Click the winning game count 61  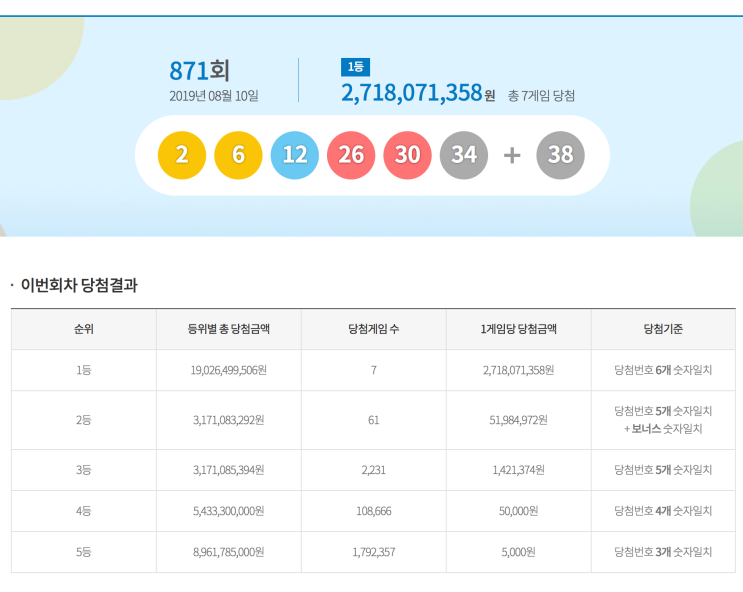click(374, 420)
